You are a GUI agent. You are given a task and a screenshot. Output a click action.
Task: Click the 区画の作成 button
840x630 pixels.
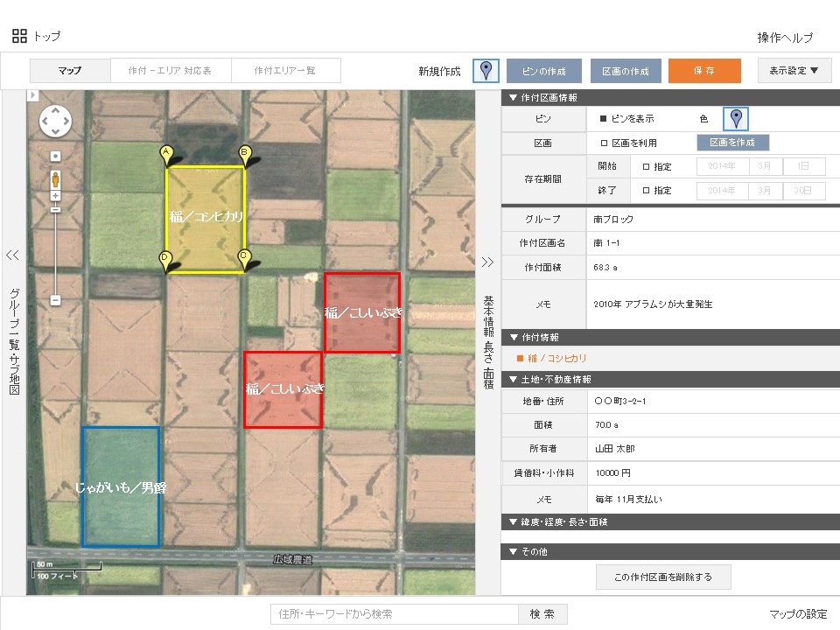626,71
